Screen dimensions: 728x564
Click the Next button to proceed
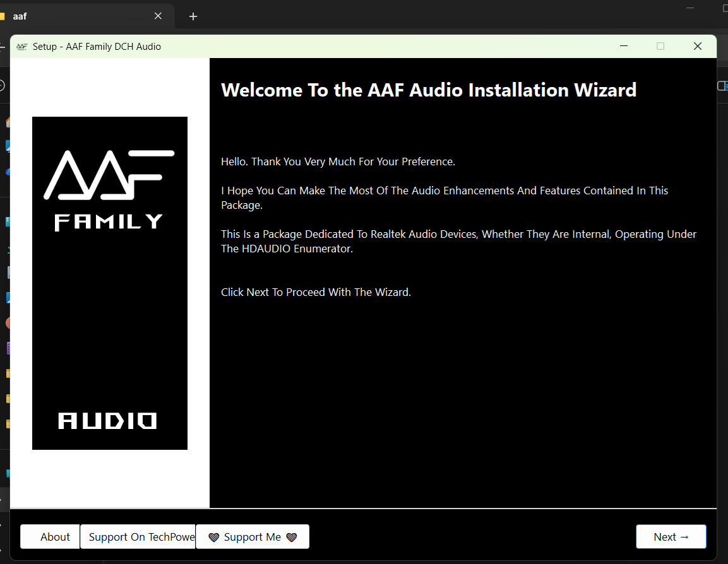(671, 537)
